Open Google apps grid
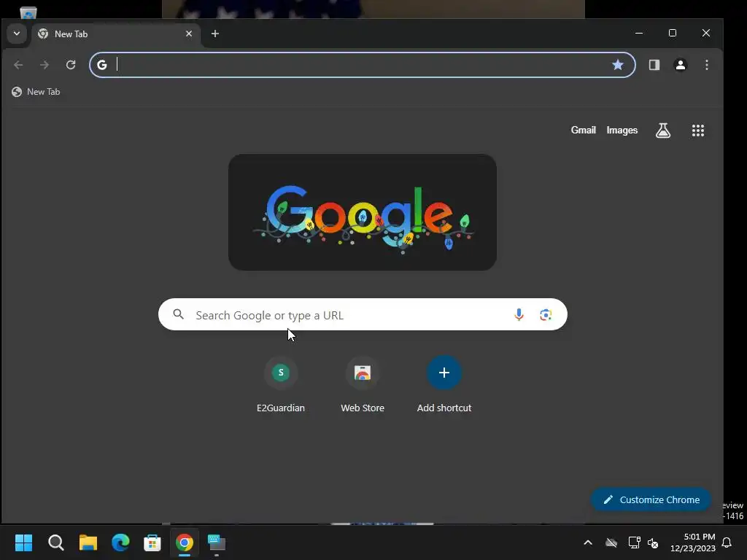This screenshot has height=560, width=747. pyautogui.click(x=698, y=130)
